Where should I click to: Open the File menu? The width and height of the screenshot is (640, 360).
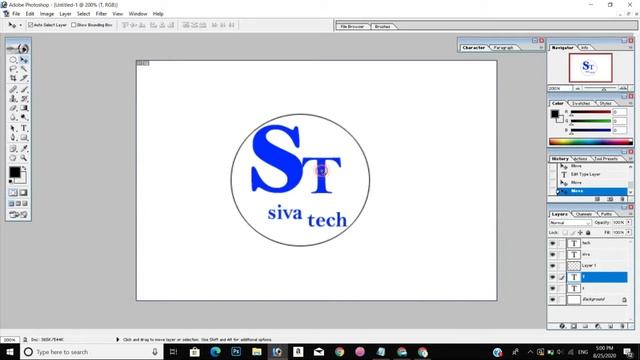16,14
